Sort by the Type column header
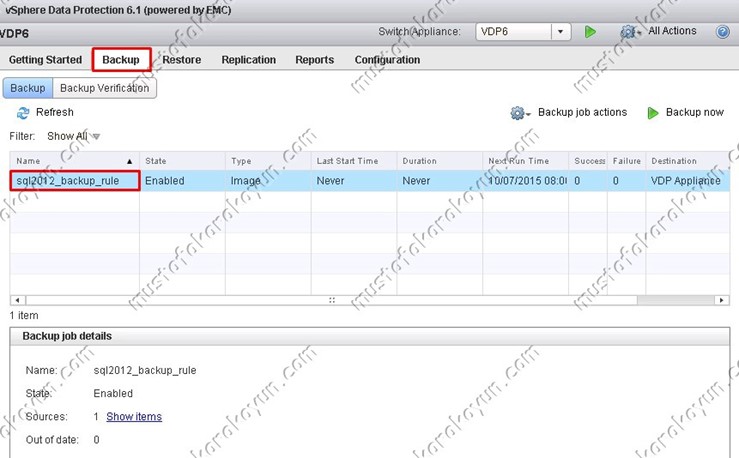739x458 pixels. pyautogui.click(x=268, y=161)
